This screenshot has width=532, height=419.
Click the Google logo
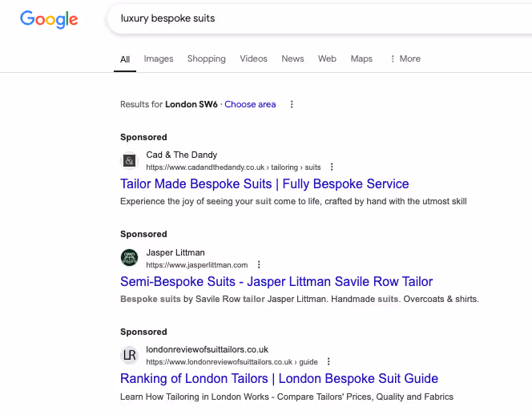pyautogui.click(x=49, y=19)
